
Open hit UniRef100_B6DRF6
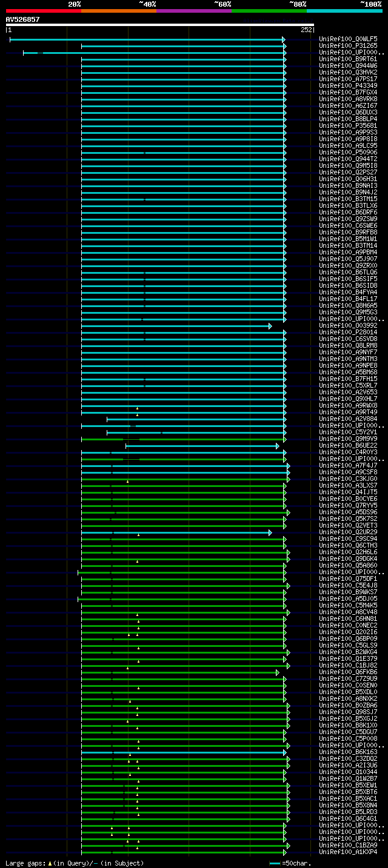[x=348, y=213]
